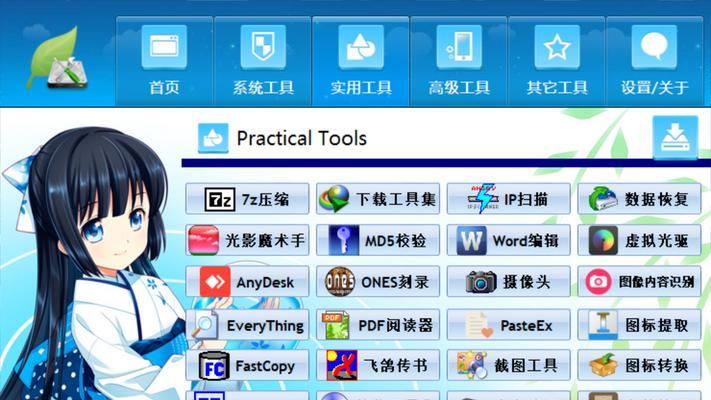The image size is (711, 400).
Task: Open the 高级工具 tab
Action: tap(459, 61)
